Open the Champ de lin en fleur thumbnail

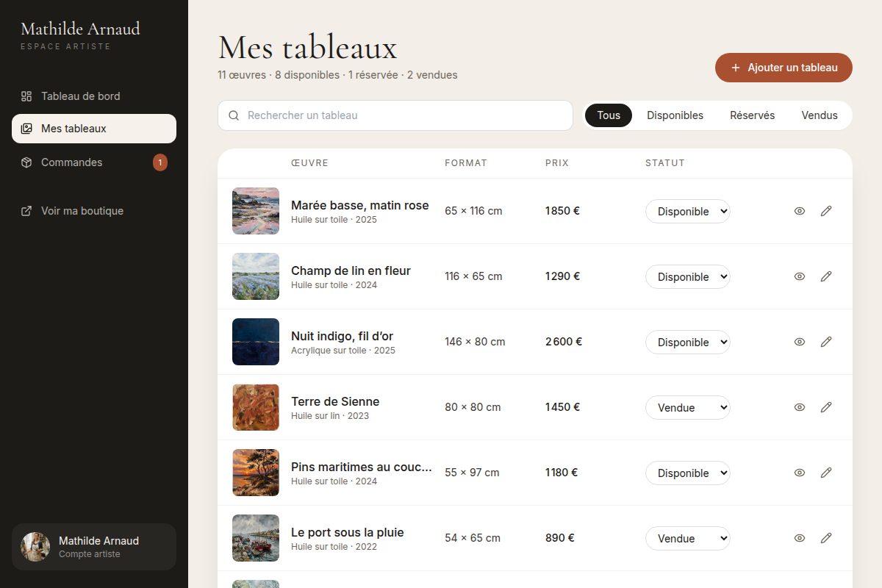coord(256,276)
